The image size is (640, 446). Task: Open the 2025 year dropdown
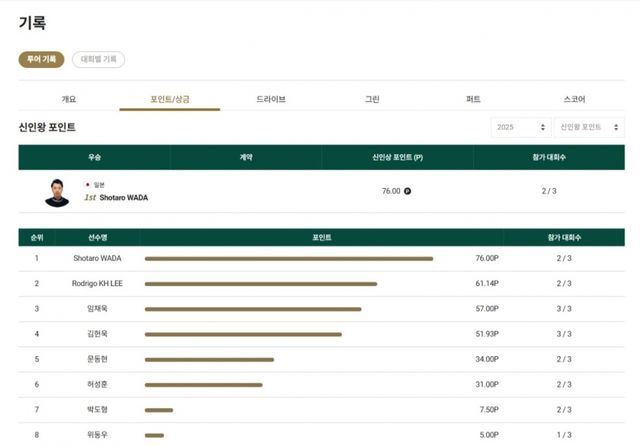(520, 127)
